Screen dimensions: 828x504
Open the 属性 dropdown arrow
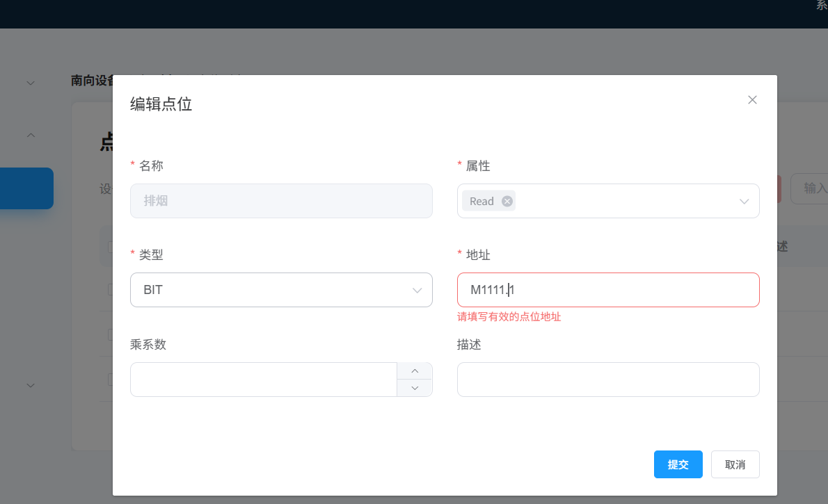coord(744,201)
